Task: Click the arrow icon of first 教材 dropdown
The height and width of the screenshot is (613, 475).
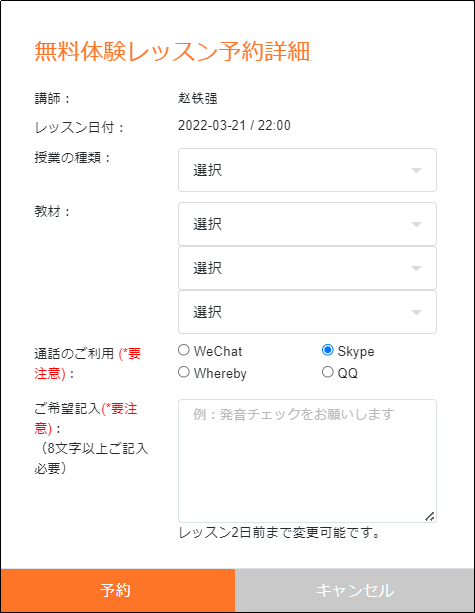Action: click(416, 224)
